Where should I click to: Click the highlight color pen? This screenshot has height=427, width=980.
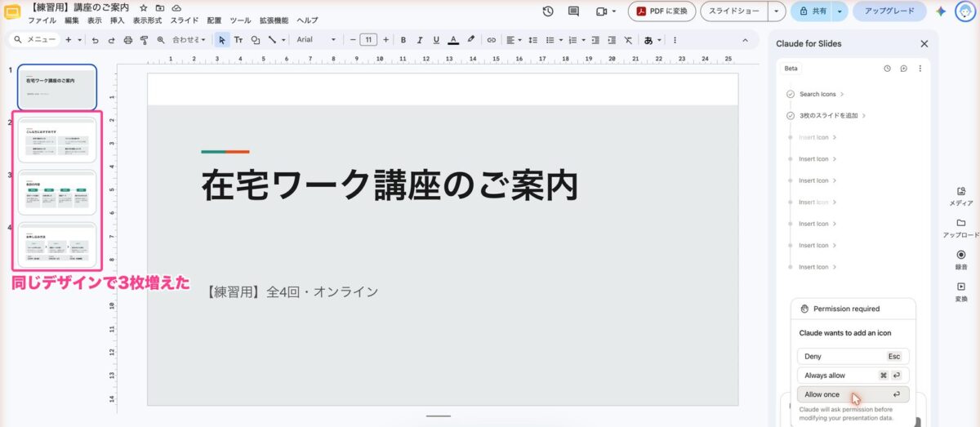point(470,39)
